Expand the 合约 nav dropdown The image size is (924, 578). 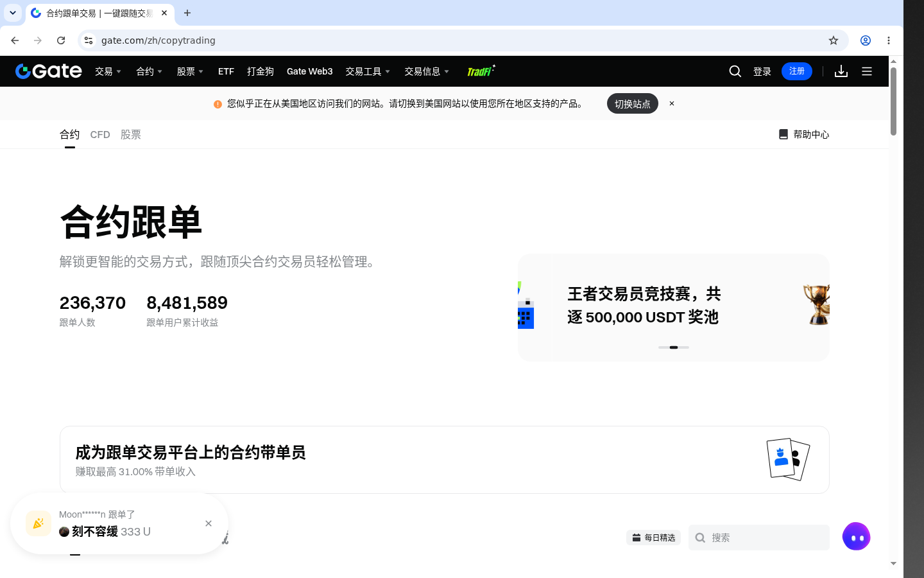150,71
